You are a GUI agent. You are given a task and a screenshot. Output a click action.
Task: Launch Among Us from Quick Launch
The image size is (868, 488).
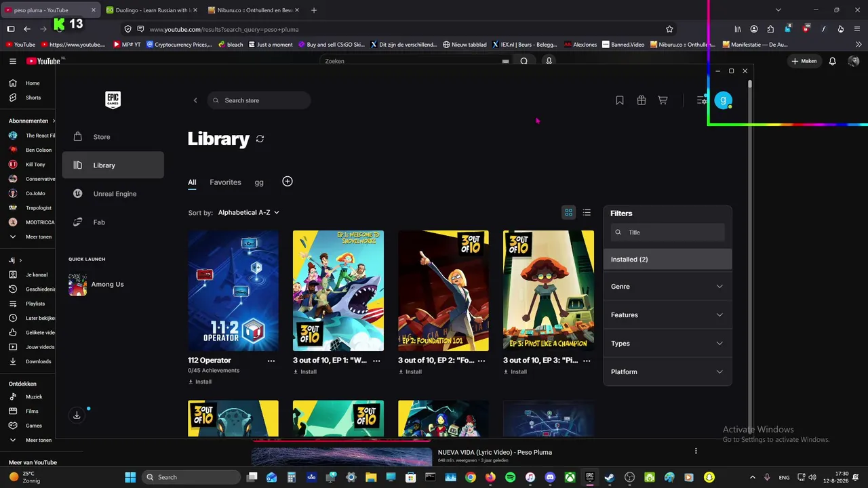(96, 285)
